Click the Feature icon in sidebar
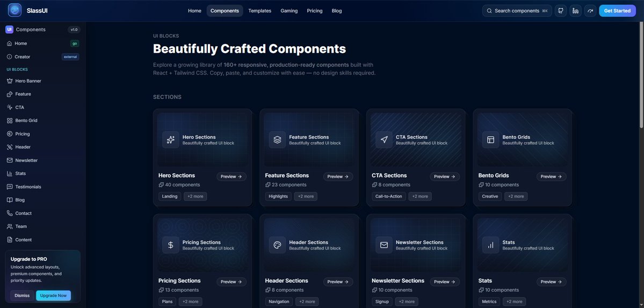The width and height of the screenshot is (644, 308). (10, 94)
